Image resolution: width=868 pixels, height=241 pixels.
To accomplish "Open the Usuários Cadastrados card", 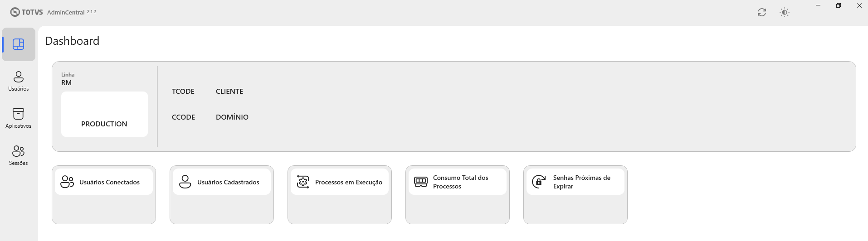I will coord(222,195).
